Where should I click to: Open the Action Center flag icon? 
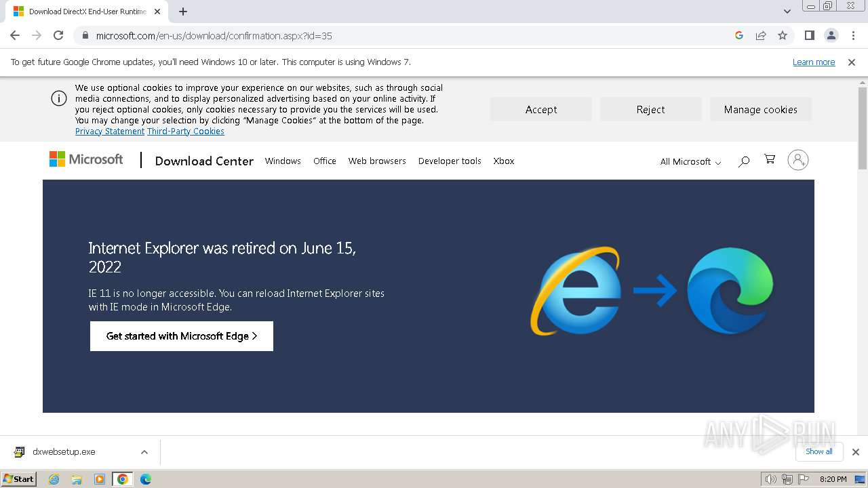pos(804,479)
